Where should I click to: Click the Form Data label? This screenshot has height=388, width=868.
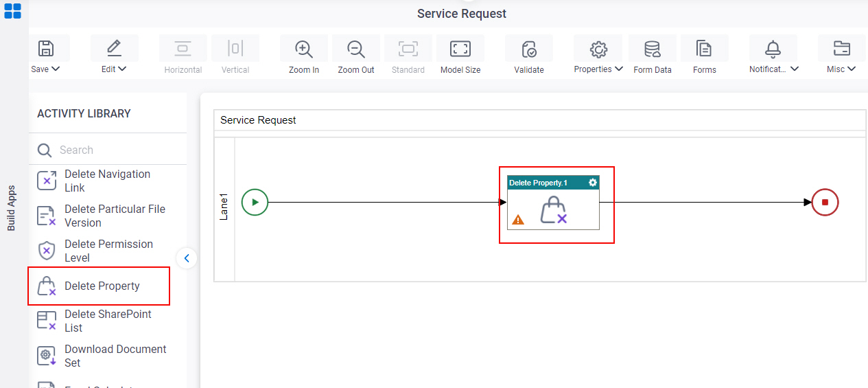click(x=653, y=70)
